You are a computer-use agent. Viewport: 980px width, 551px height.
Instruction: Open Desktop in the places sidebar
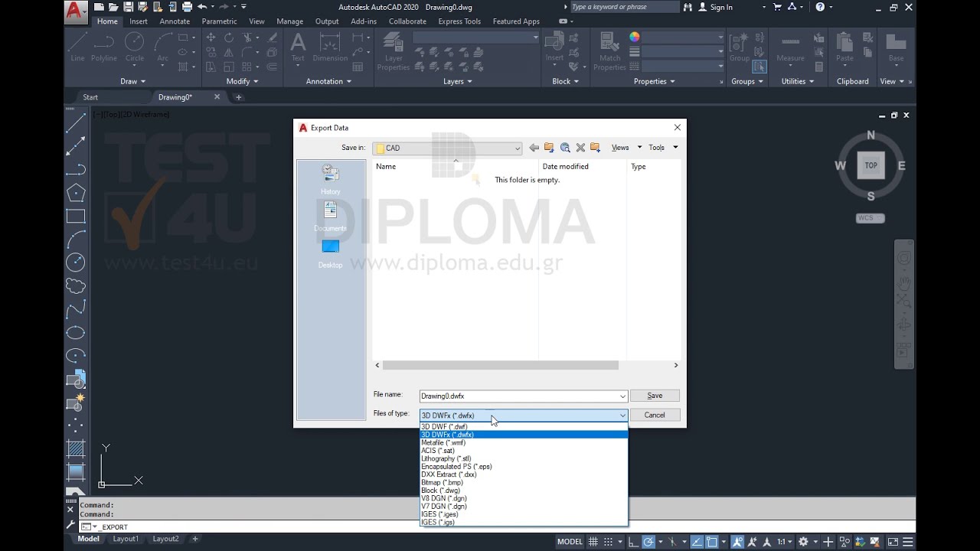click(331, 253)
